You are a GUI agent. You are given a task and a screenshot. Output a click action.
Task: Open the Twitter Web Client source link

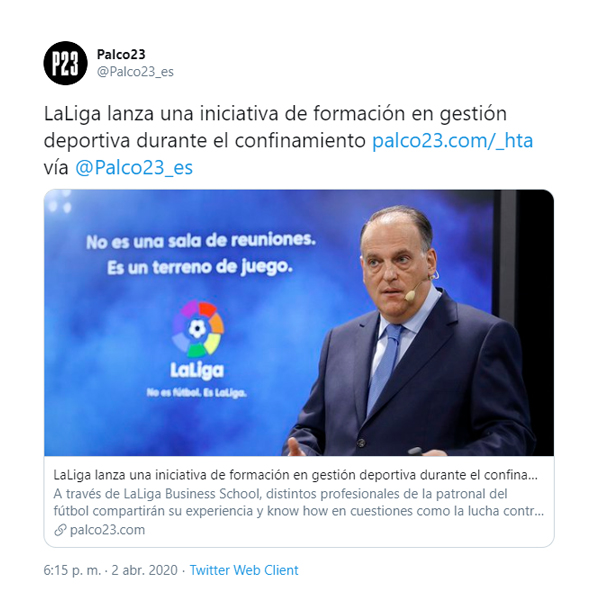[x=244, y=570]
